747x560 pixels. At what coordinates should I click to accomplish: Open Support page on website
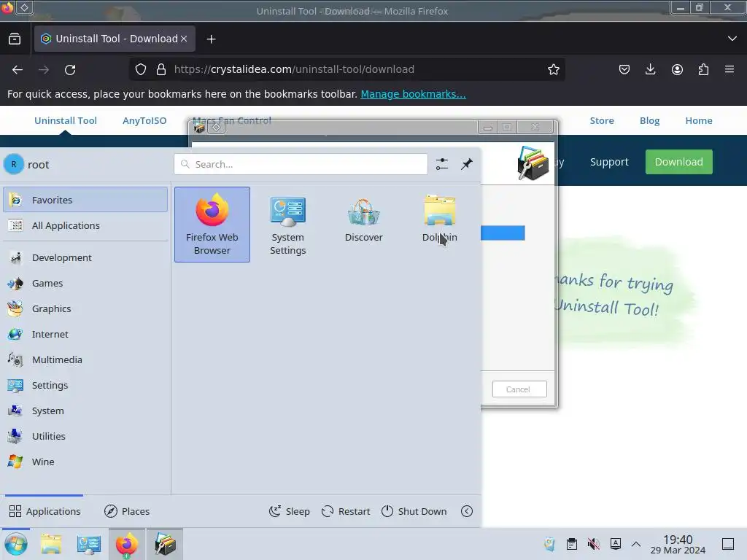pos(609,162)
